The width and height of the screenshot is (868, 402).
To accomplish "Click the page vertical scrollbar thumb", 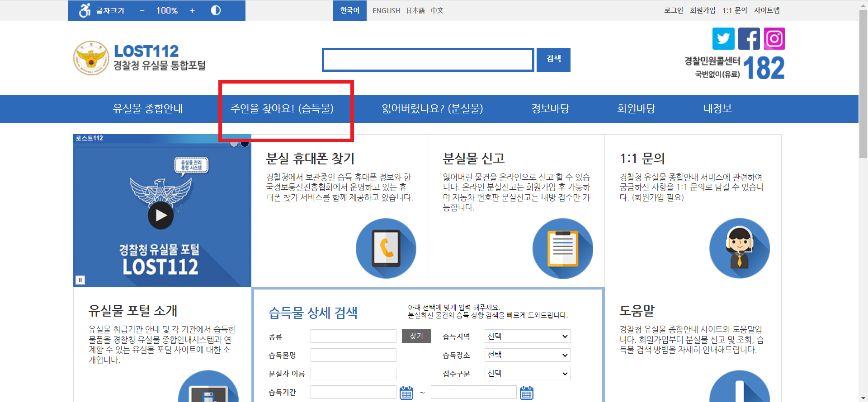I will pos(863,84).
